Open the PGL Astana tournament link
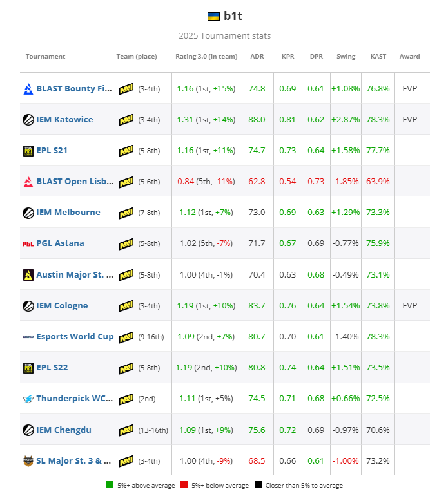Image resolution: width=448 pixels, height=503 pixels. pyautogui.click(x=60, y=243)
